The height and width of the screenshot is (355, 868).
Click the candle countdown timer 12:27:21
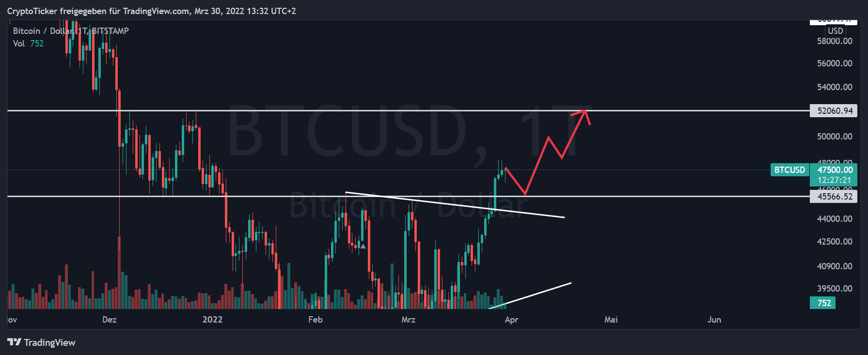click(x=835, y=180)
